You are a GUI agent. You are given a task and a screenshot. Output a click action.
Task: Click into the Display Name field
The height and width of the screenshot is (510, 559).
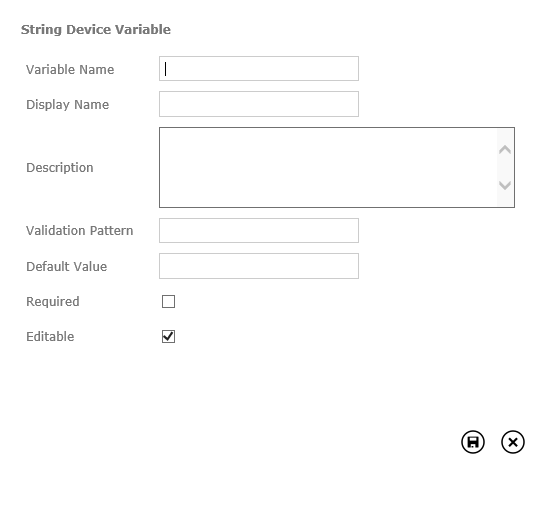click(259, 104)
